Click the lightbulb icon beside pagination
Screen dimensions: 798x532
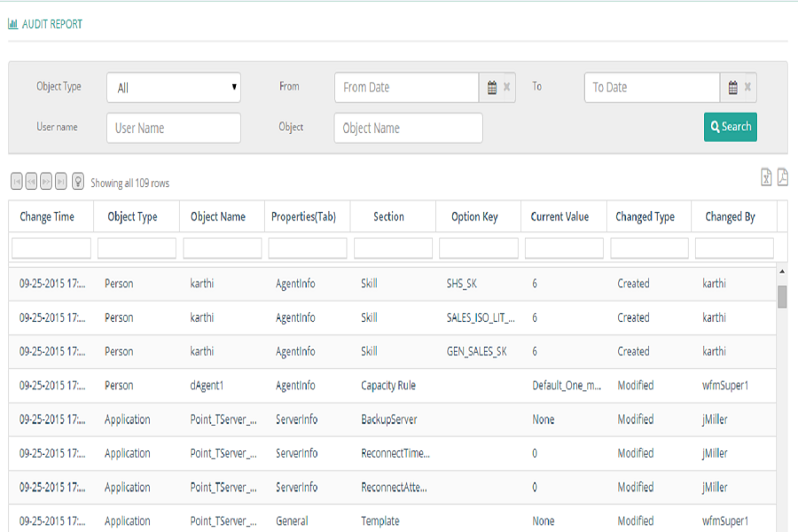pyautogui.click(x=77, y=182)
